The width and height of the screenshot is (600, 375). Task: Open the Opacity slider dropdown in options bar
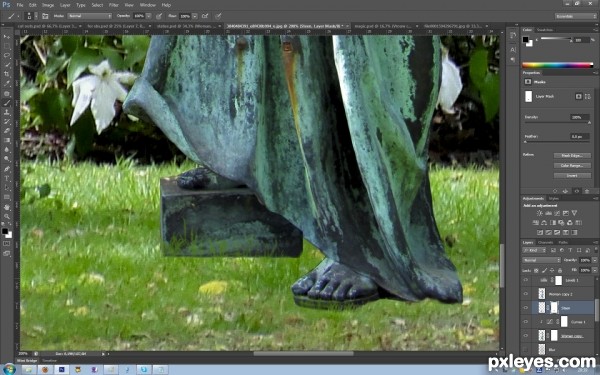click(148, 16)
